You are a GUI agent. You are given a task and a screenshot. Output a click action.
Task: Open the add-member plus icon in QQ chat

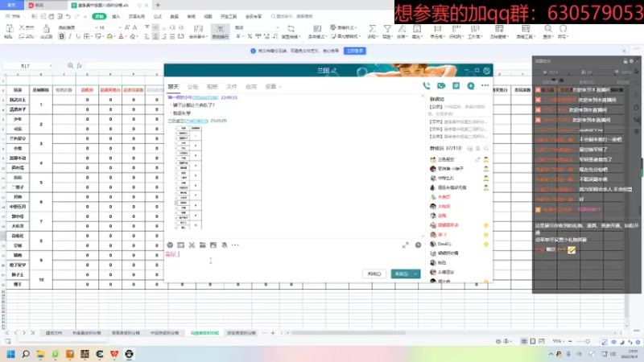tap(471, 85)
